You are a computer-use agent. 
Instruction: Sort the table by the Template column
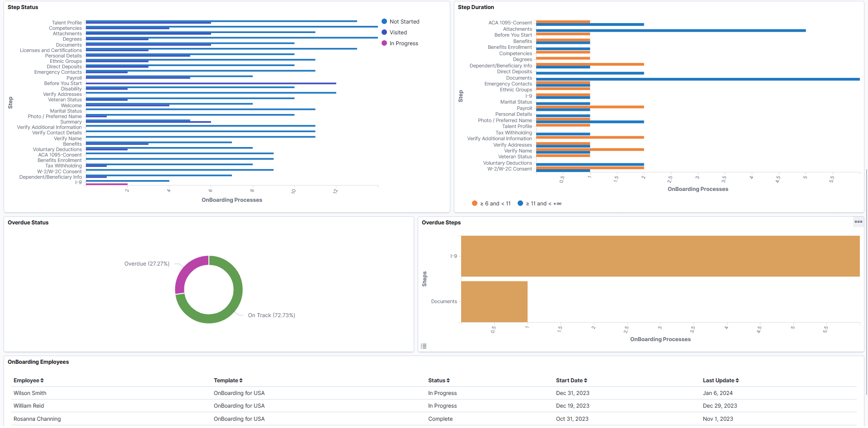click(x=228, y=380)
